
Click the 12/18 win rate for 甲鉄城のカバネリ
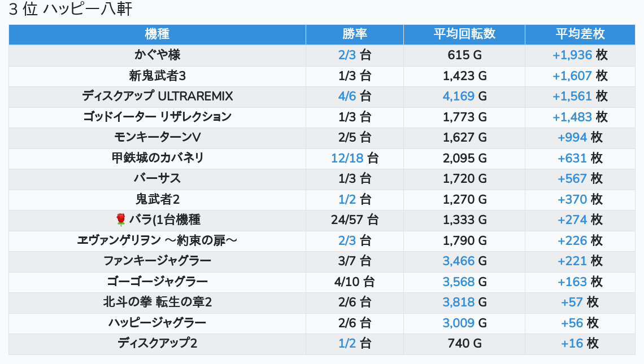point(347,158)
